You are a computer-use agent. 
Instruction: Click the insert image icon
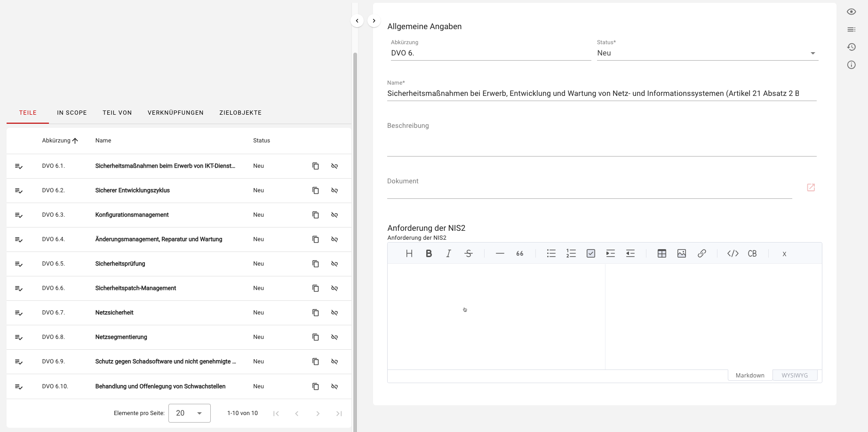click(x=681, y=253)
